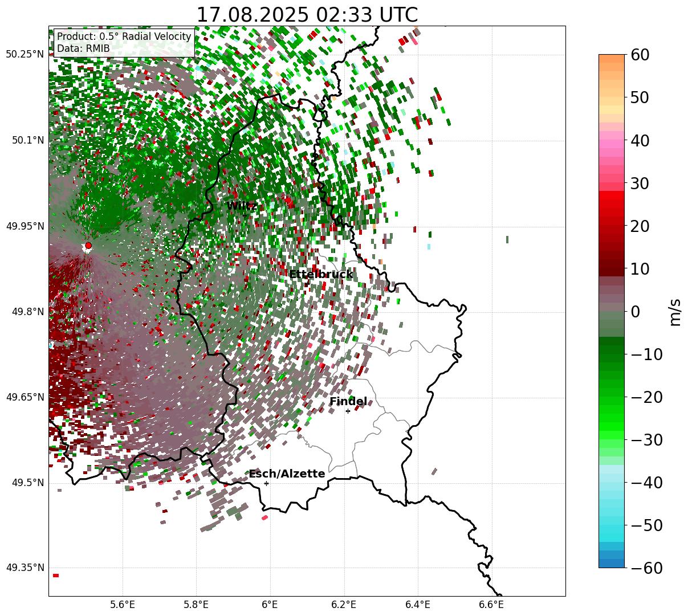This screenshot has height=616, width=688.
Task: Pick the orange top colorbar segment
Action: [612, 58]
